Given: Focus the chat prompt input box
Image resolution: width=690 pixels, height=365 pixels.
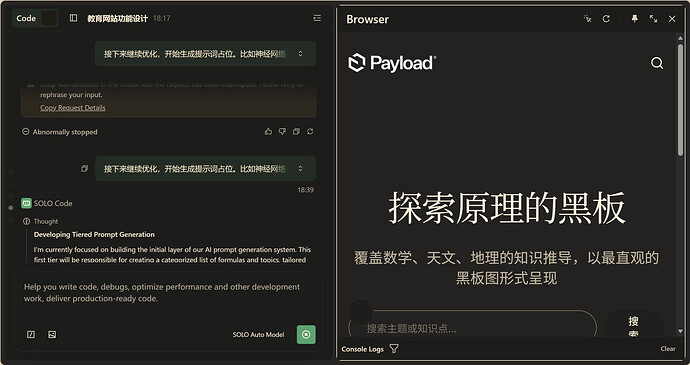Looking at the screenshot, I should pos(169,293).
